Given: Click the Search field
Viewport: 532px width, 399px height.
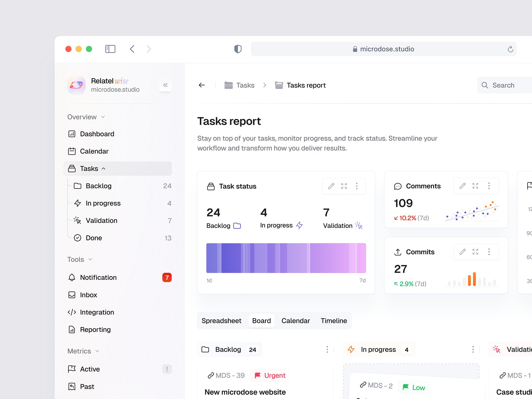Looking at the screenshot, I should 504,85.
